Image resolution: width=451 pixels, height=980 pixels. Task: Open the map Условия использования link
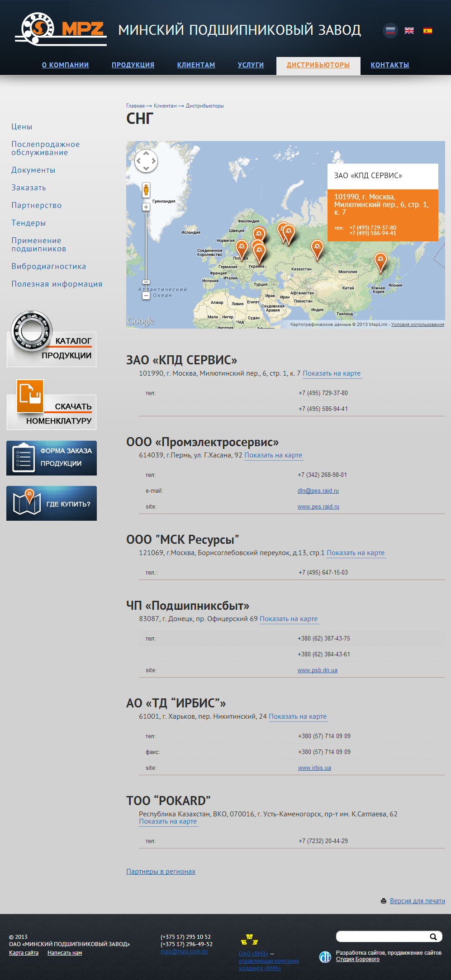pos(418,325)
